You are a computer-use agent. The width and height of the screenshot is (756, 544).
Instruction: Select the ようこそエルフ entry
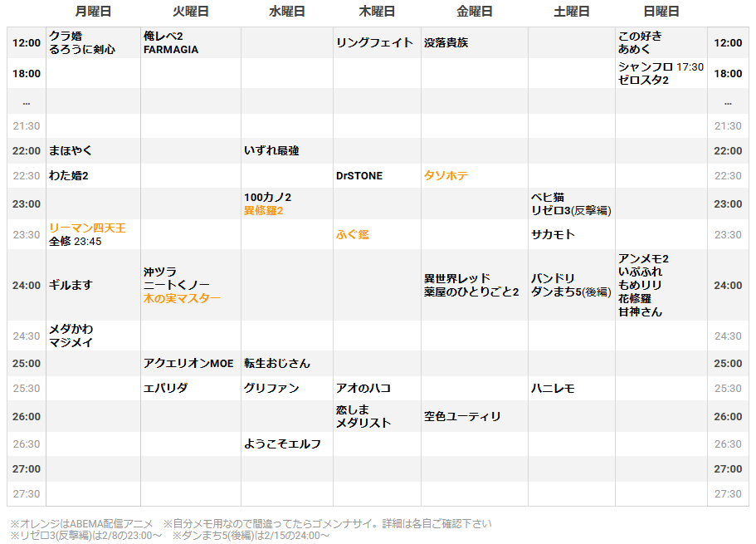click(x=282, y=444)
